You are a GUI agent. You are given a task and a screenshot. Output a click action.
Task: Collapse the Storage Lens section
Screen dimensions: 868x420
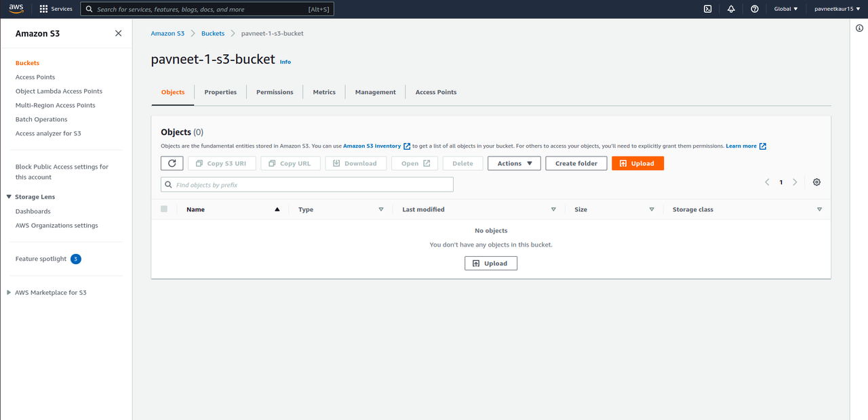coord(9,197)
